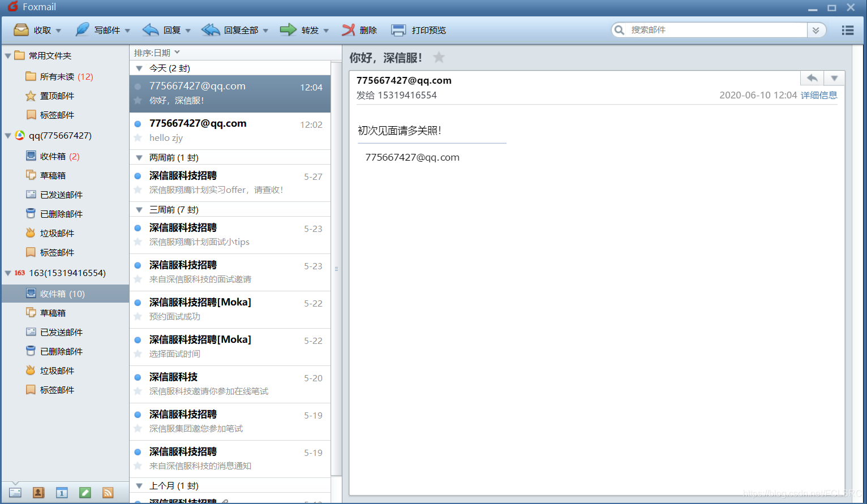Open the 回复全部 dropdown arrow

tap(265, 31)
